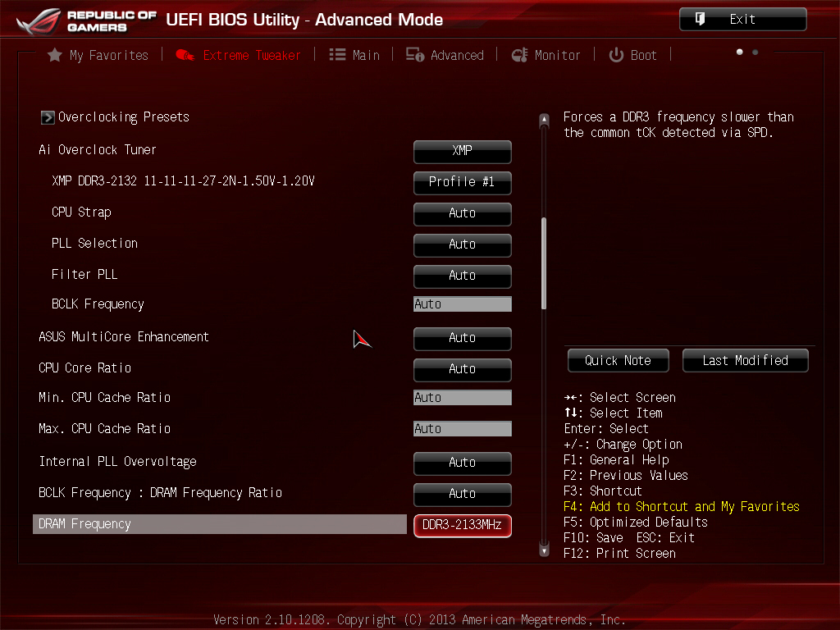Select the DRAM Frequency row label
The image size is (840, 630).
tap(84, 524)
